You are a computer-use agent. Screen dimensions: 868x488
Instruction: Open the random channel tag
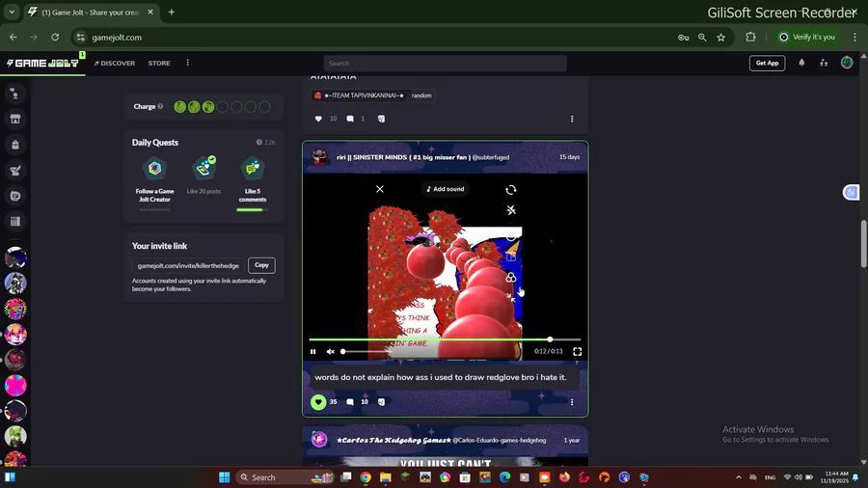coord(421,95)
